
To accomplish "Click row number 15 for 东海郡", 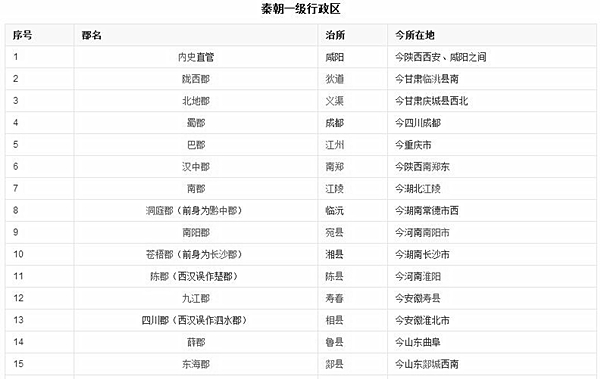I will point(18,364).
